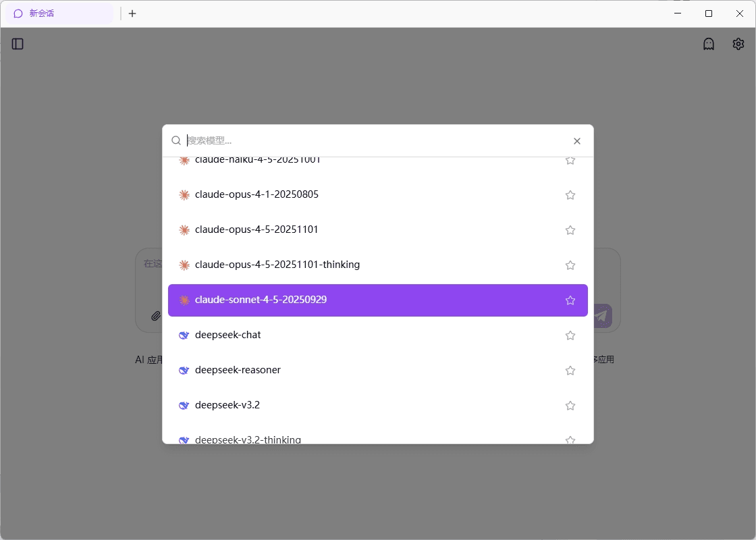Click the paperclip attachment icon
Viewport: 756px width, 540px height.
coord(155,316)
